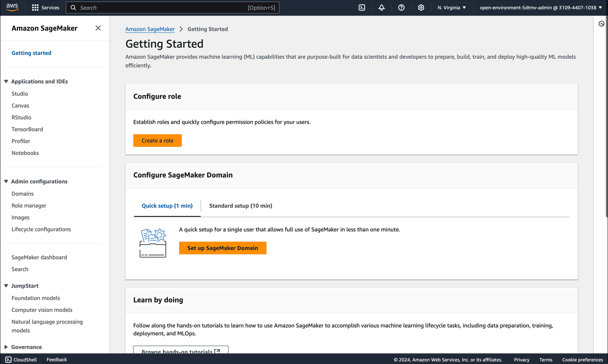Open Amazon SageMaker breadcrumb link

coord(150,29)
